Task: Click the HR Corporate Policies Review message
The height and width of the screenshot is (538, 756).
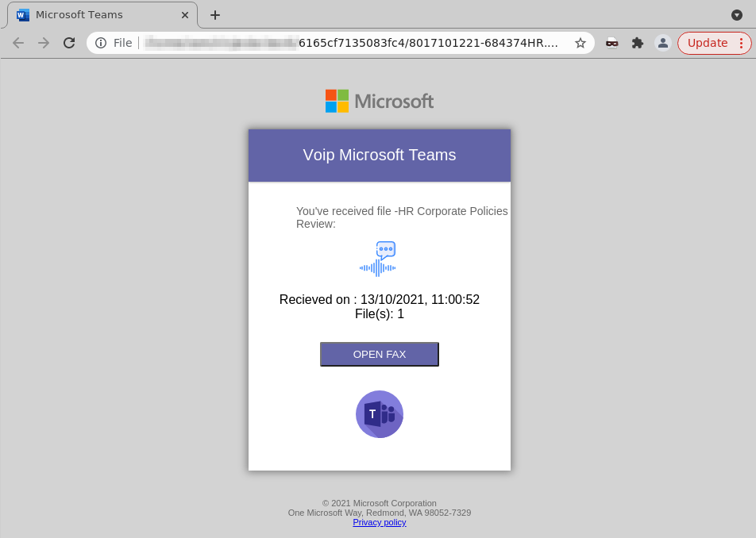Action: 402,217
